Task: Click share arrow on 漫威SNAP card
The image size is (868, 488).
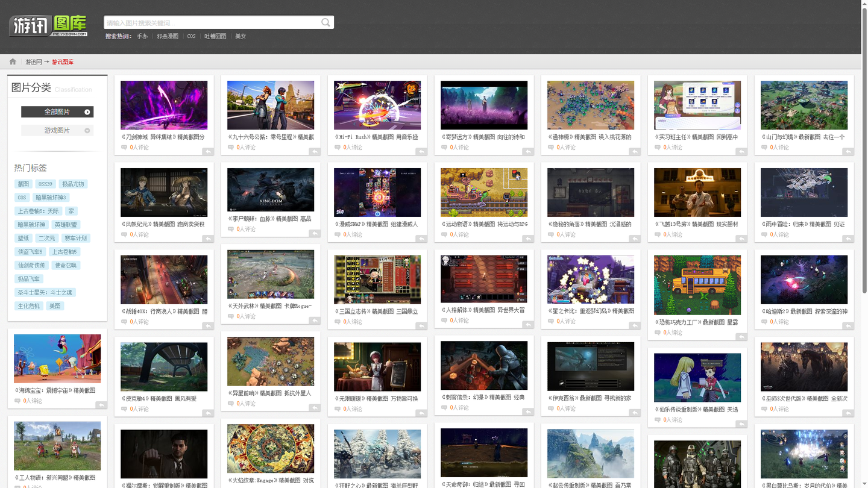Action: (421, 239)
